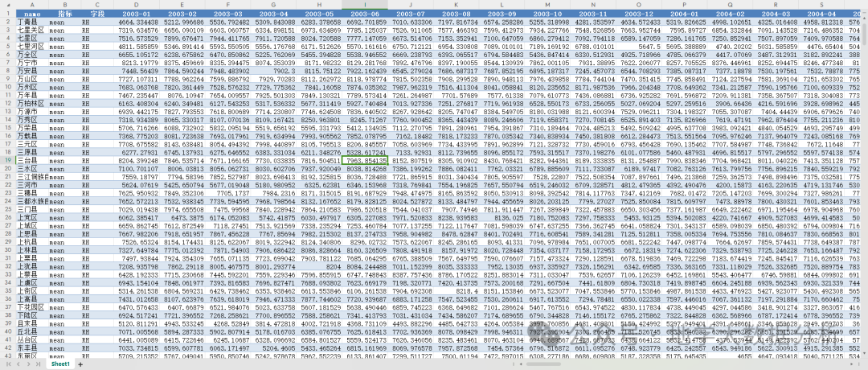Select column I header
Viewport: 868px width, 370px height.
pyautogui.click(x=365, y=5)
